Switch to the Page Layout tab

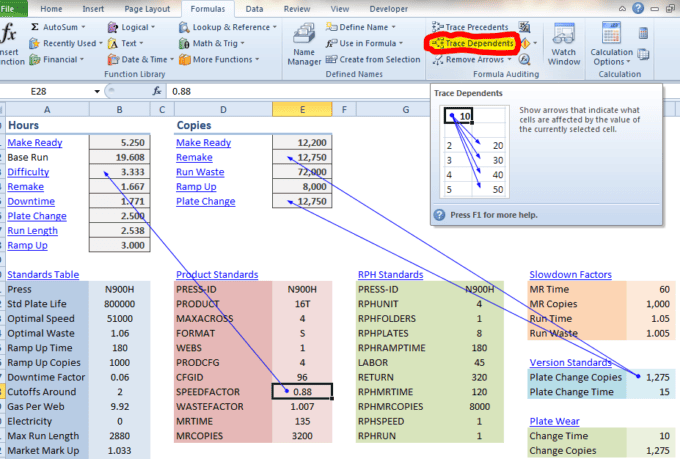(x=147, y=9)
